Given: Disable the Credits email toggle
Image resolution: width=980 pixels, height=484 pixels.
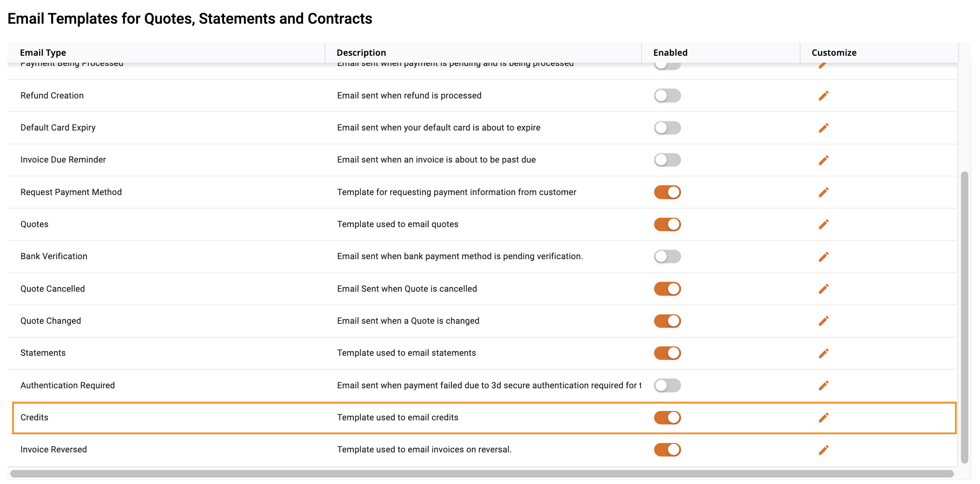Looking at the screenshot, I should (667, 418).
